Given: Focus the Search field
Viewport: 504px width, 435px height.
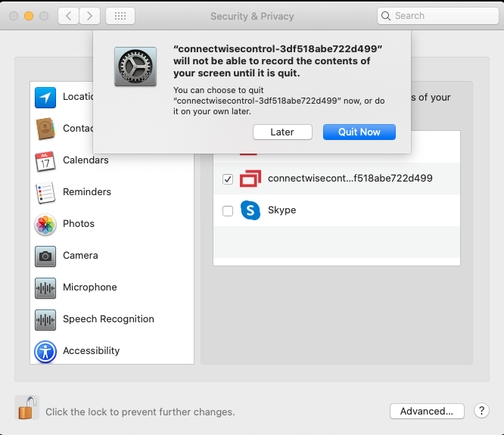Looking at the screenshot, I should 438,16.
